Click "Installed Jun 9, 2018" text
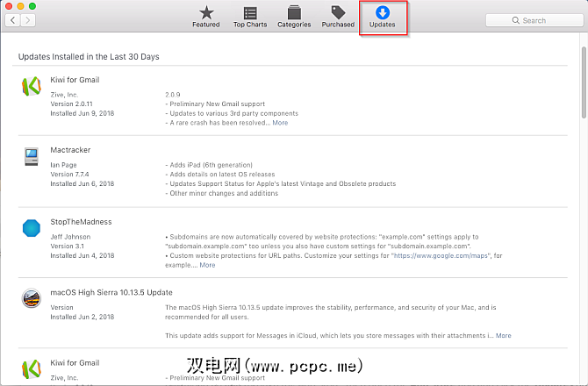The height and width of the screenshot is (386, 588). click(82, 113)
